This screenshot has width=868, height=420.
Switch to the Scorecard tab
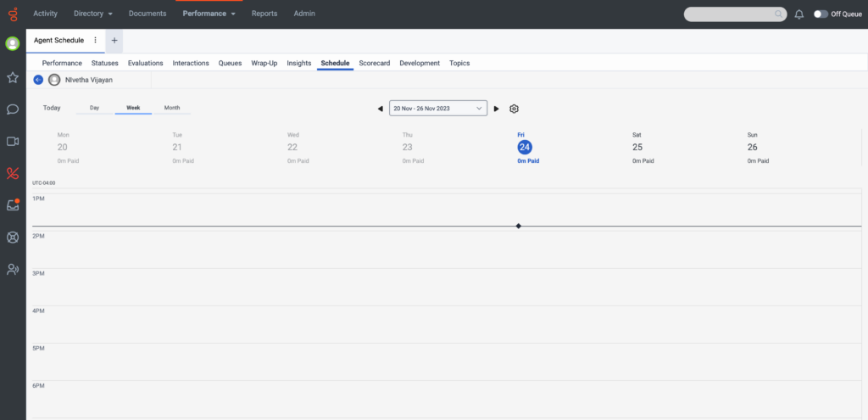pos(374,63)
